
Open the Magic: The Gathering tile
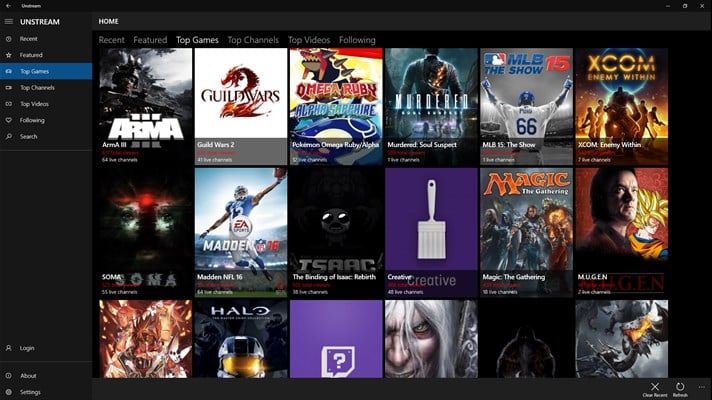(527, 232)
